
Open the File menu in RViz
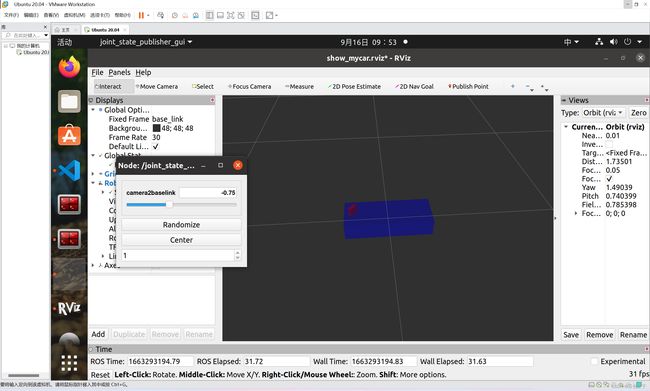[x=97, y=73]
